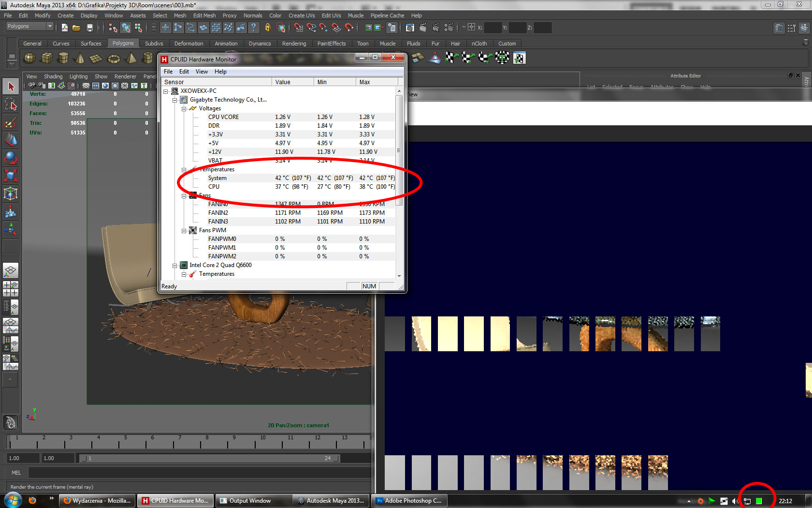Toggle the Highlight Selection mode icon
Viewport: 812px width, 508px height.
281,28
